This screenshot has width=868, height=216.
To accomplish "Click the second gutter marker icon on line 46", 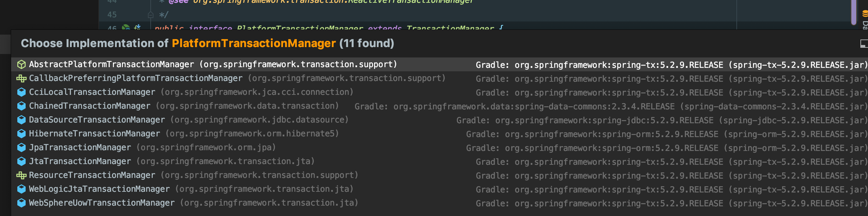I will 138,27.
